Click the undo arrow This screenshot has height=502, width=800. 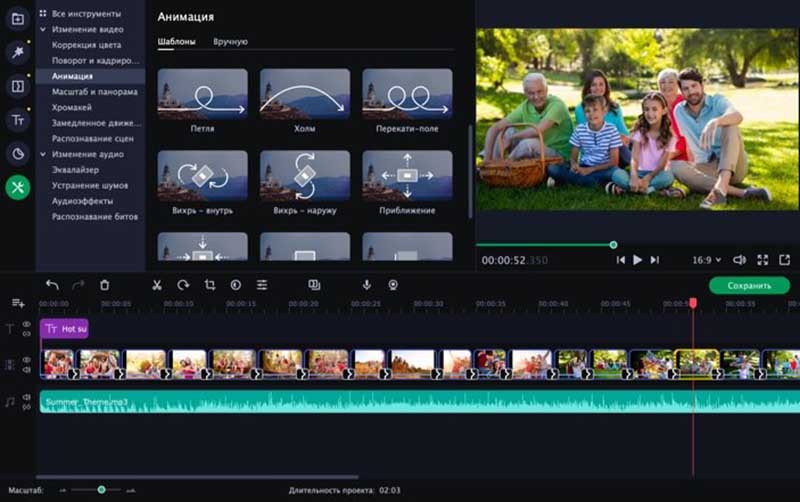tap(52, 285)
